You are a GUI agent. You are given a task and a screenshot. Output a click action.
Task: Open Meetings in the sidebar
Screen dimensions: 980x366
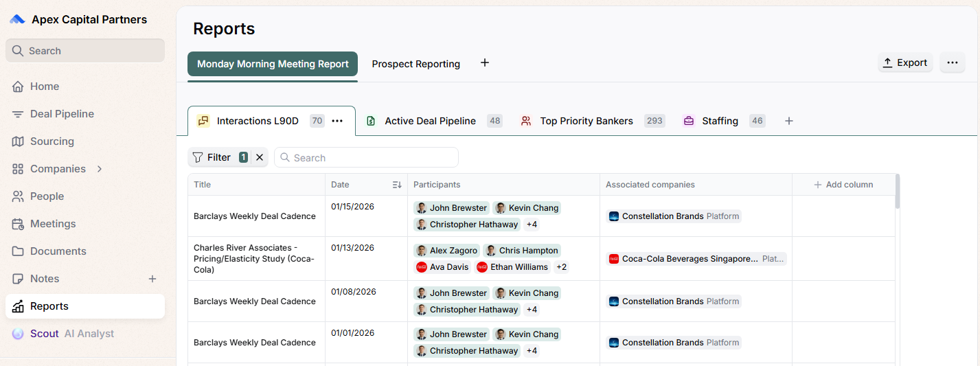(x=85, y=224)
